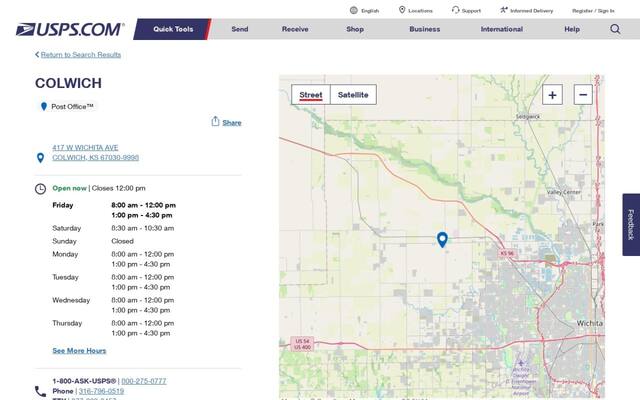Open the Quick Tools menu

click(172, 29)
